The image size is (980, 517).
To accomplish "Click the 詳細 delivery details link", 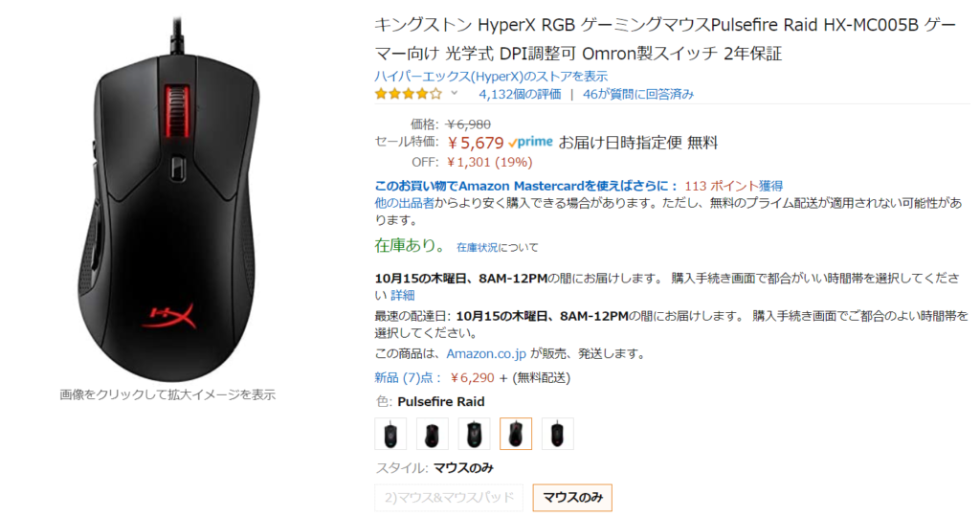I will pyautogui.click(x=403, y=295).
